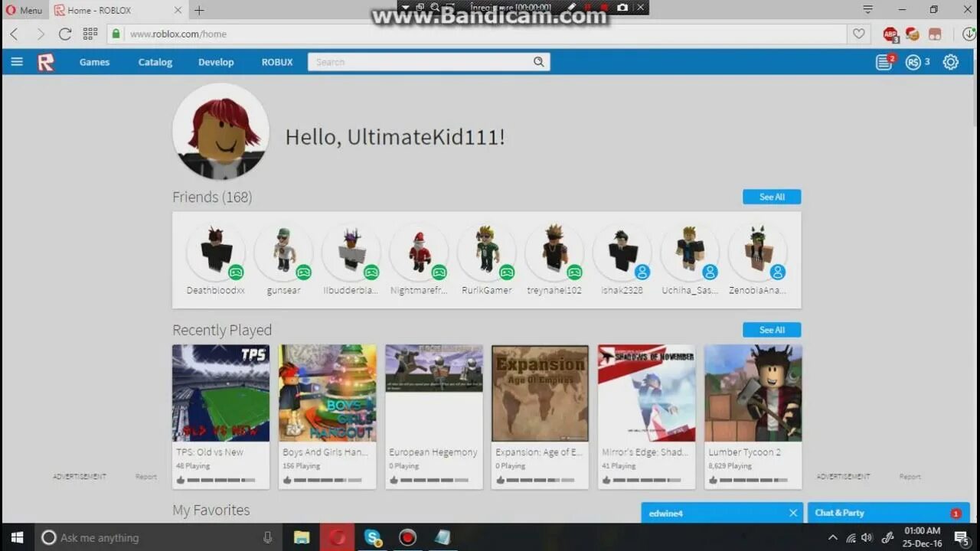Show hidden system tray icons chevron

pyautogui.click(x=833, y=537)
